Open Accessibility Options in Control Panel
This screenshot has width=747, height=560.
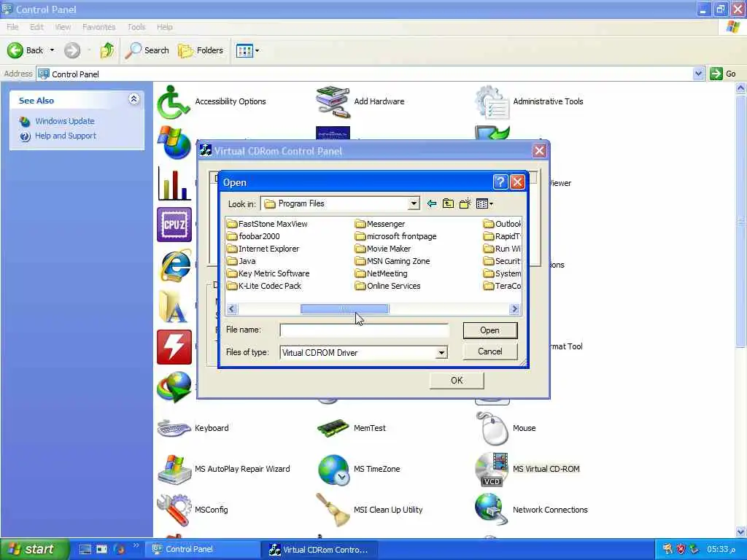(x=212, y=101)
